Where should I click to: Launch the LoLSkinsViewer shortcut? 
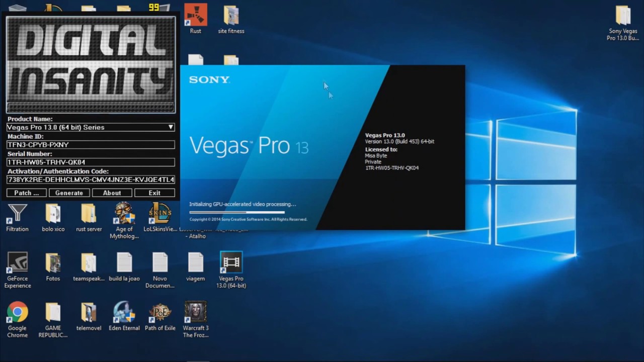pos(160,217)
